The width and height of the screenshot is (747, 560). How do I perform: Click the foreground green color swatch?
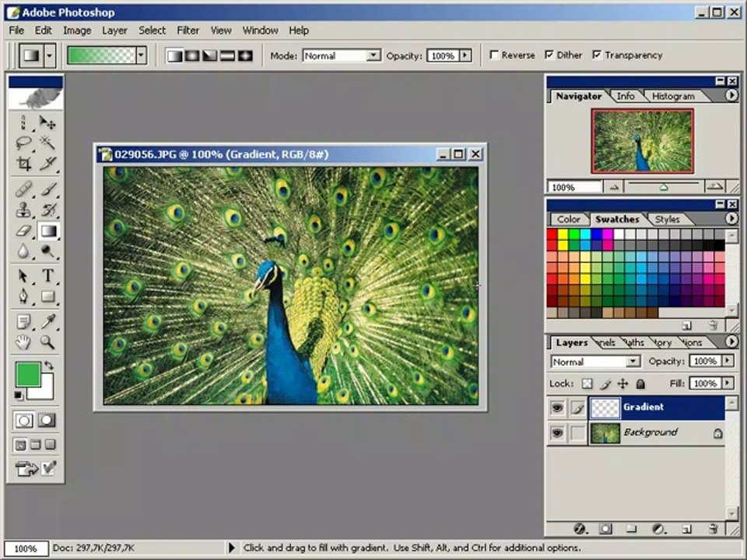click(27, 374)
